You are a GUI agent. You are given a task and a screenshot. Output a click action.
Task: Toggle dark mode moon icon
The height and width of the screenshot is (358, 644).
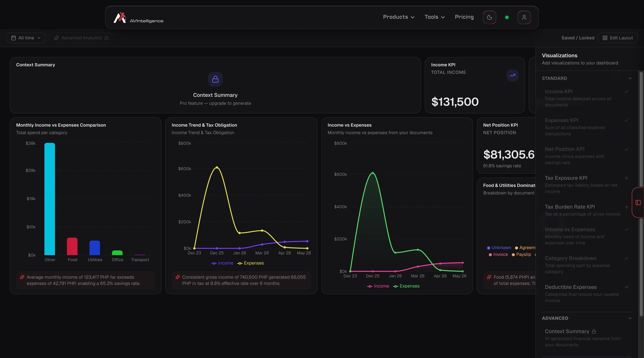[489, 17]
